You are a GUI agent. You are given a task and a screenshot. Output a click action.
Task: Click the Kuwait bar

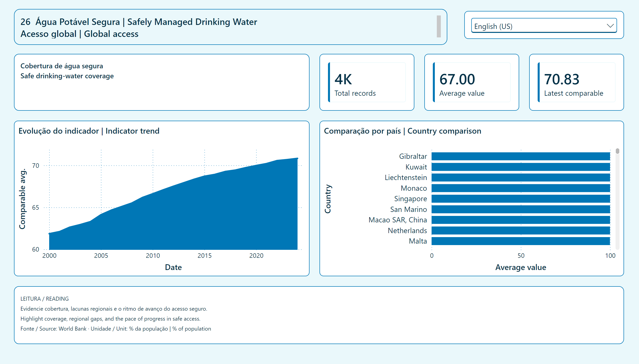pyautogui.click(x=521, y=167)
